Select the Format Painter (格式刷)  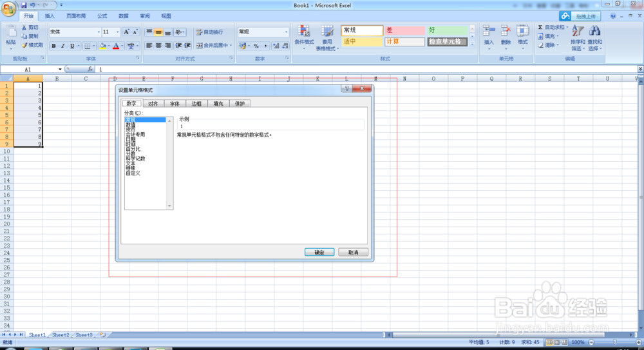tap(32, 45)
